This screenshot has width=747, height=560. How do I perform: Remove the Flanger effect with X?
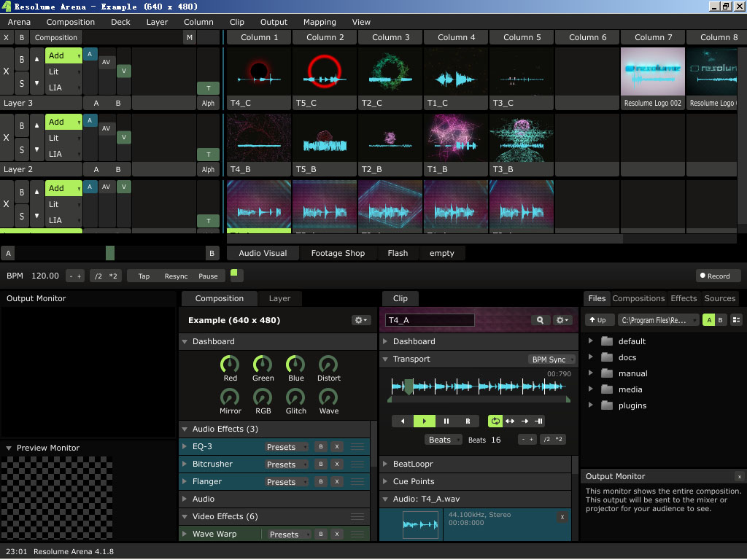[x=337, y=482]
